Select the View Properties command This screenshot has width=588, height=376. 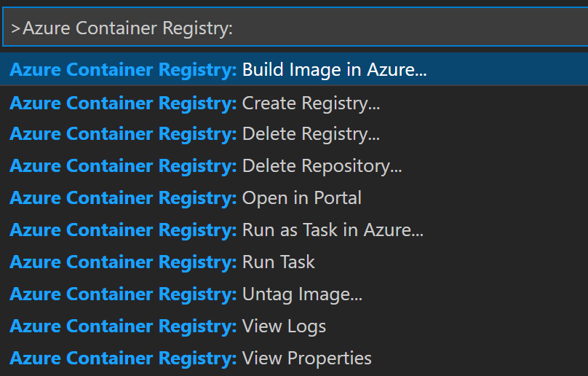coord(306,359)
